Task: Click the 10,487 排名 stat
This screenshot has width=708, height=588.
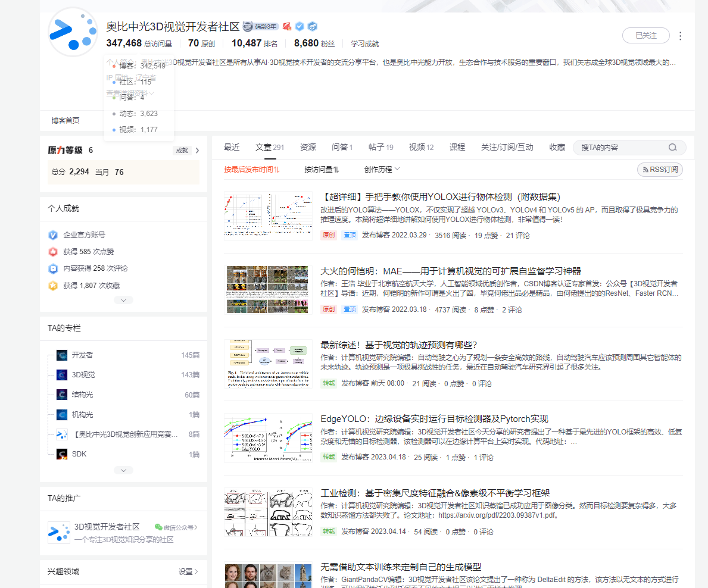Action: tap(254, 43)
